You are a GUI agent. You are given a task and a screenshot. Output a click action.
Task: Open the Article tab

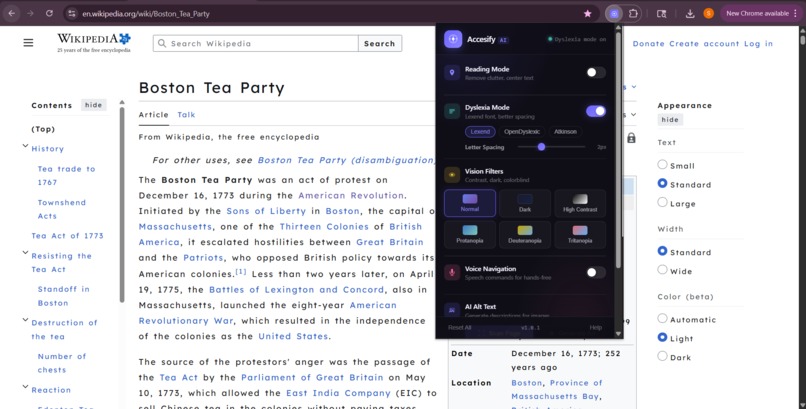154,115
